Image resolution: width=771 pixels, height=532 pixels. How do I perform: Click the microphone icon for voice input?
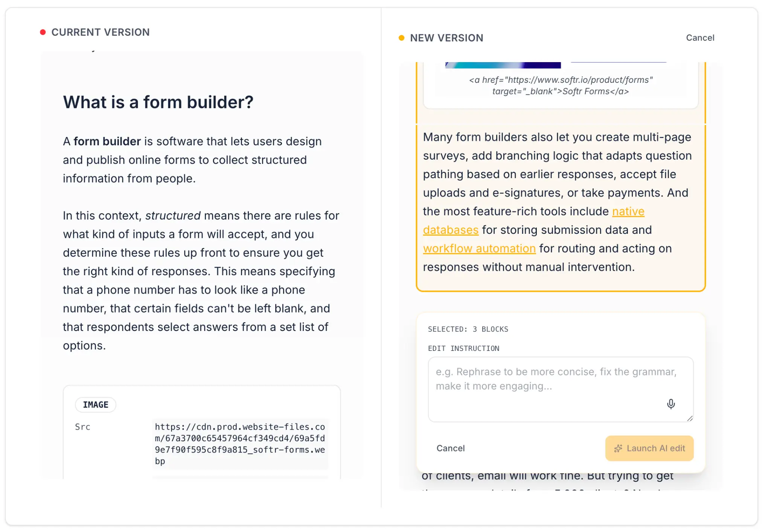click(x=671, y=404)
